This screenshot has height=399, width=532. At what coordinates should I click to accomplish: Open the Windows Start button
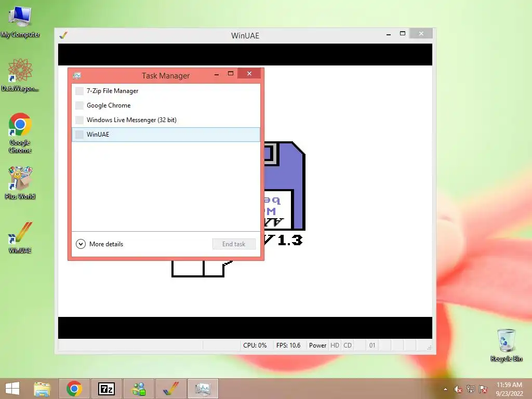click(x=12, y=389)
